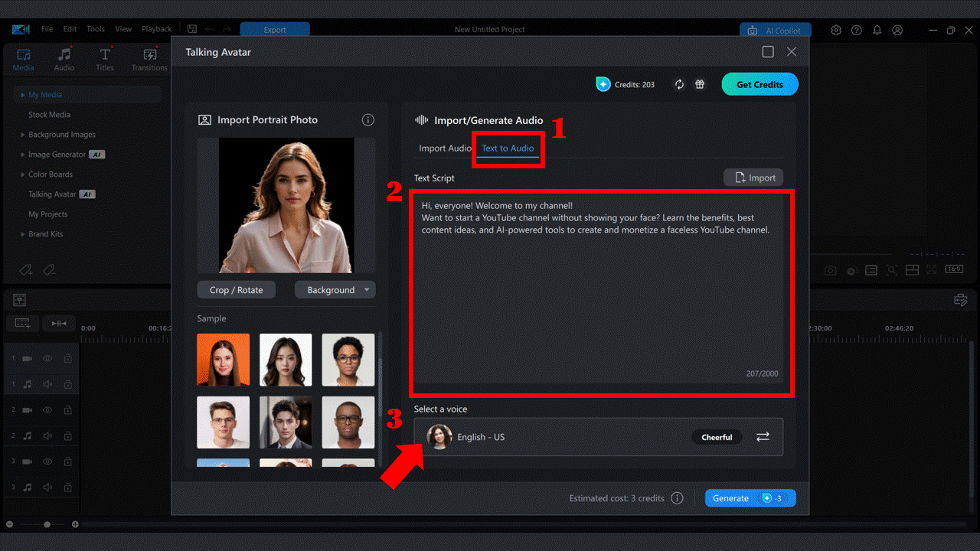Click the Import Portrait Photo info icon
This screenshot has width=980, height=551.
(x=367, y=119)
